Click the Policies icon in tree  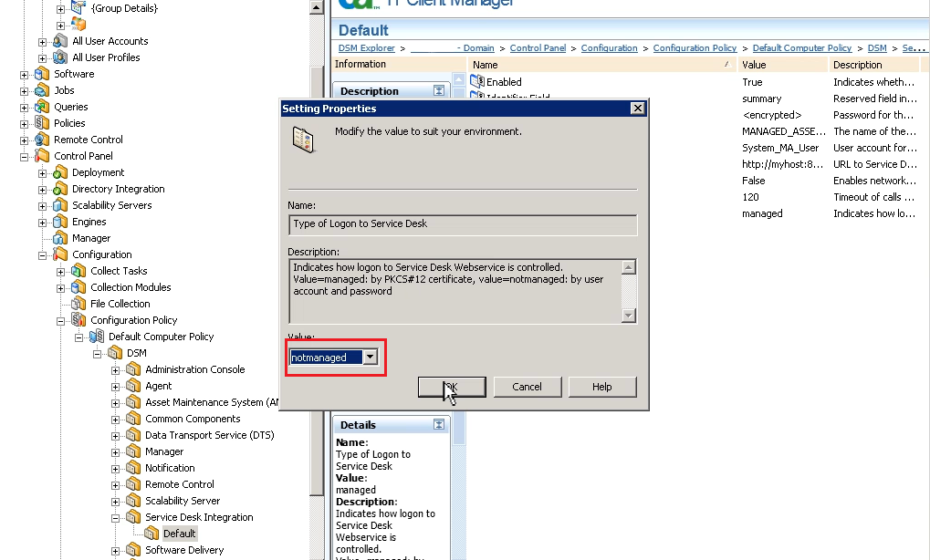(x=42, y=123)
